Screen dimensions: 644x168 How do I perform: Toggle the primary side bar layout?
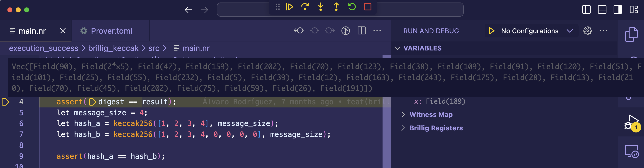click(x=586, y=10)
